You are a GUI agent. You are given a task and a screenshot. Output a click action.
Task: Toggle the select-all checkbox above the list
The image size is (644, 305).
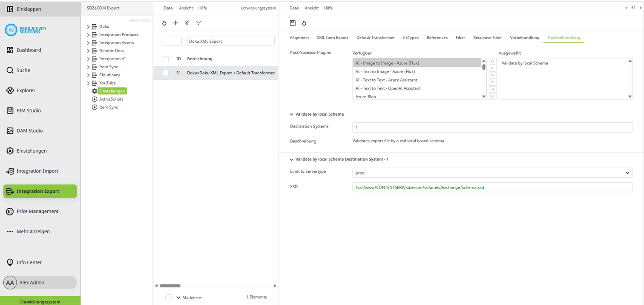[x=166, y=59]
